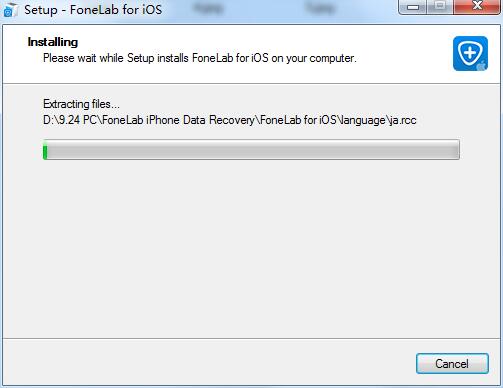Click the green filled part of progress bar
Image resolution: width=503 pixels, height=388 pixels.
(45, 150)
